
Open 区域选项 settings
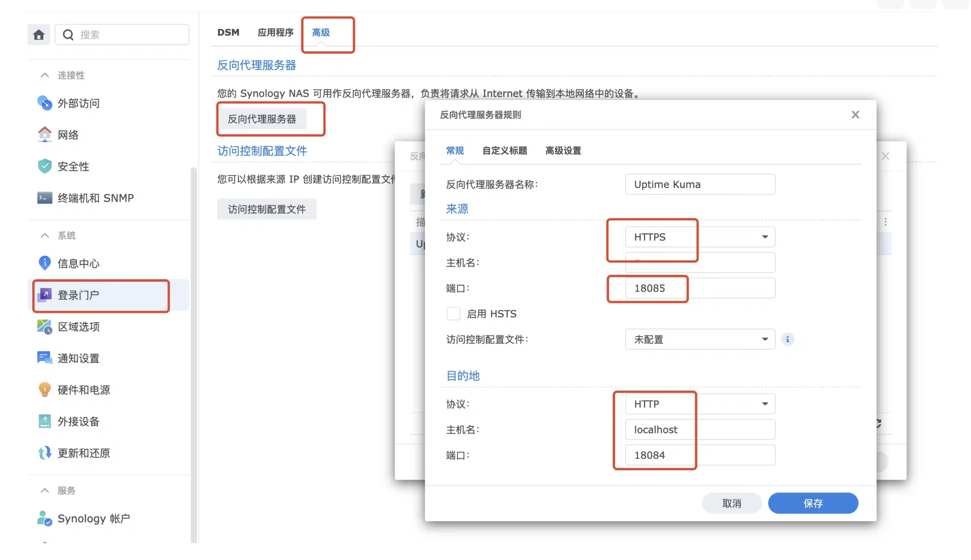(79, 327)
